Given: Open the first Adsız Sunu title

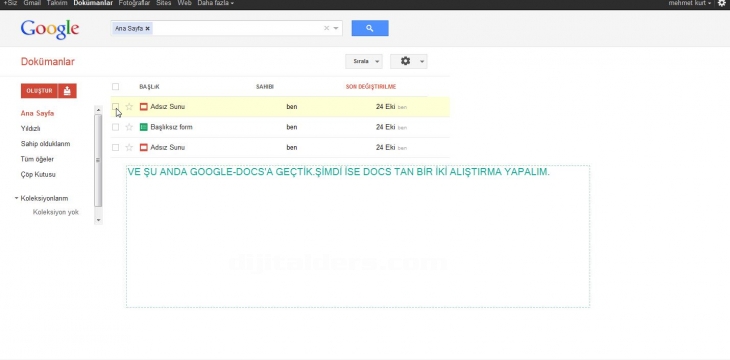Looking at the screenshot, I should (x=168, y=107).
